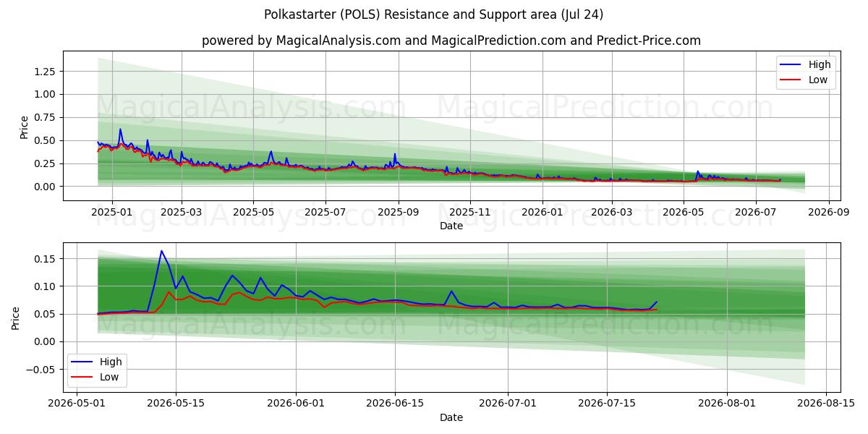The width and height of the screenshot is (868, 434).
Task: Click the 2026-08-15 date tick label
Action: pos(826,404)
